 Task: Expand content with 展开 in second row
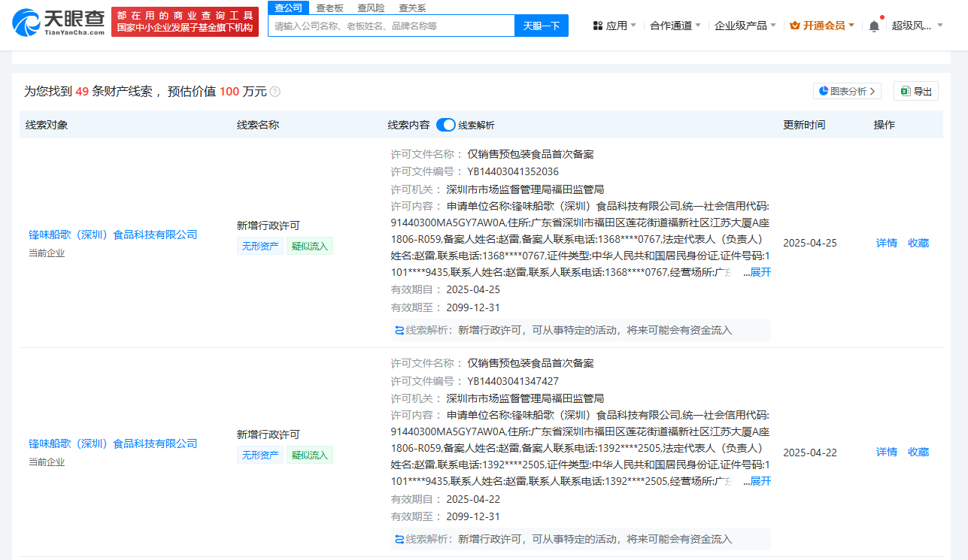[760, 481]
